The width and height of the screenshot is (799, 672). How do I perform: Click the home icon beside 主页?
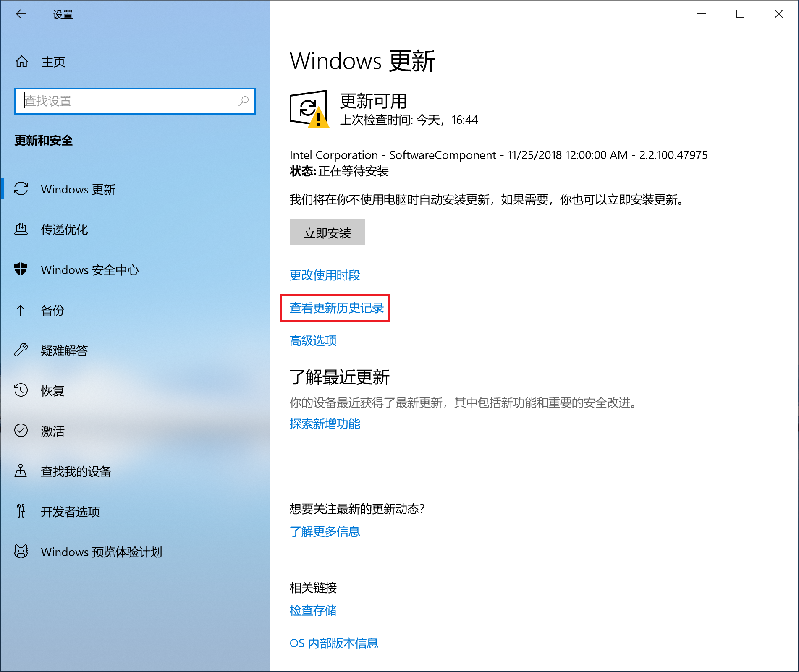pyautogui.click(x=21, y=62)
